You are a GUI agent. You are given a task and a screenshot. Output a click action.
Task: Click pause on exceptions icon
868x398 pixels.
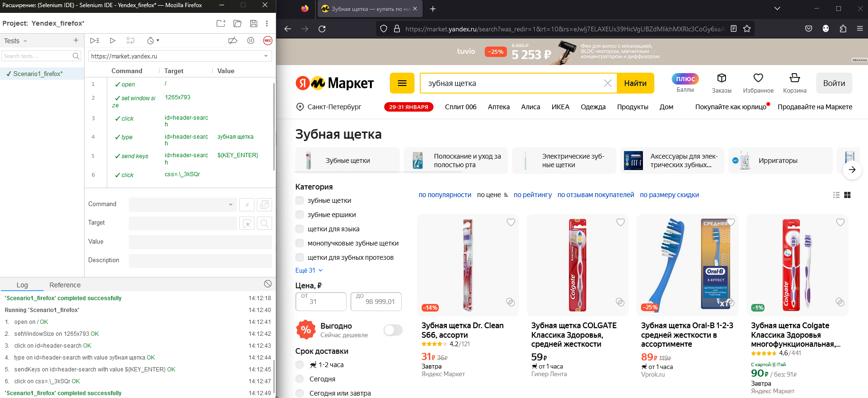click(x=251, y=41)
